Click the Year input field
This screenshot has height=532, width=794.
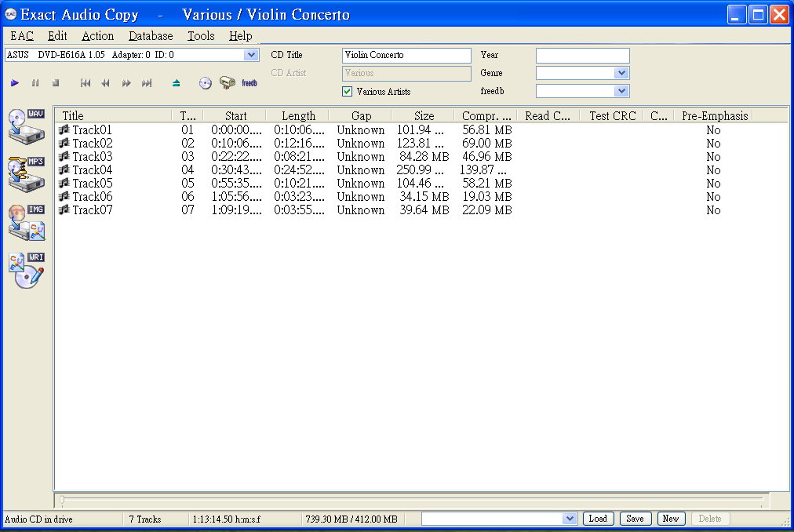point(582,56)
